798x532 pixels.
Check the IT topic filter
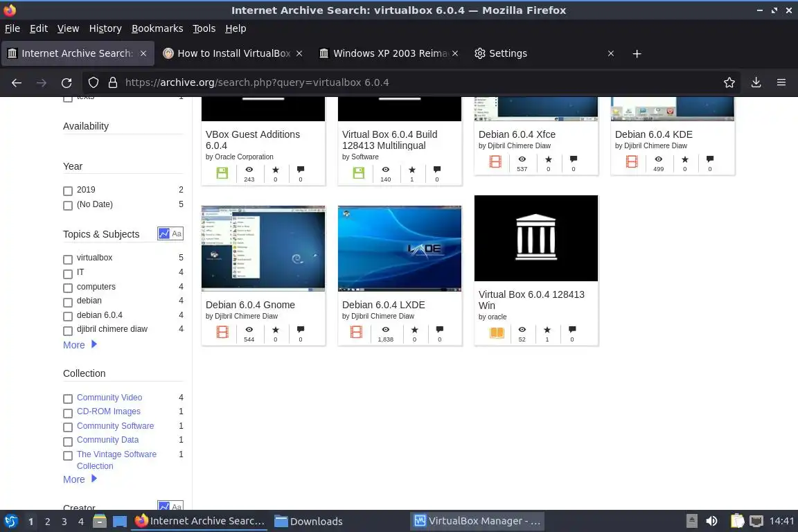(68, 274)
